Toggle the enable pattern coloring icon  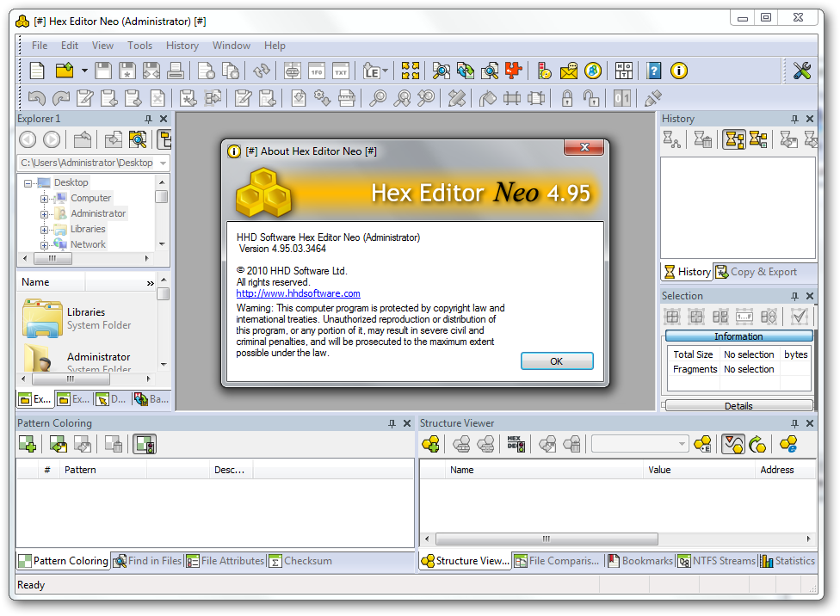point(145,445)
